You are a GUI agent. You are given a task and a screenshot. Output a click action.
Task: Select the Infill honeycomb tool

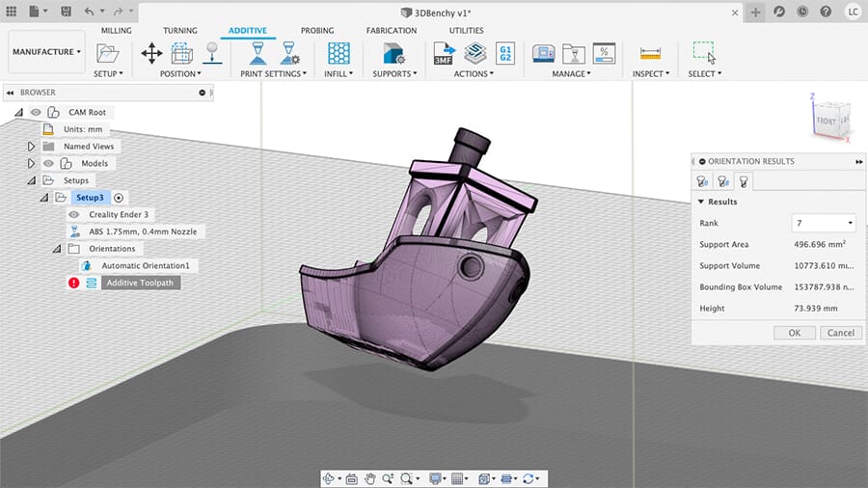tap(339, 54)
